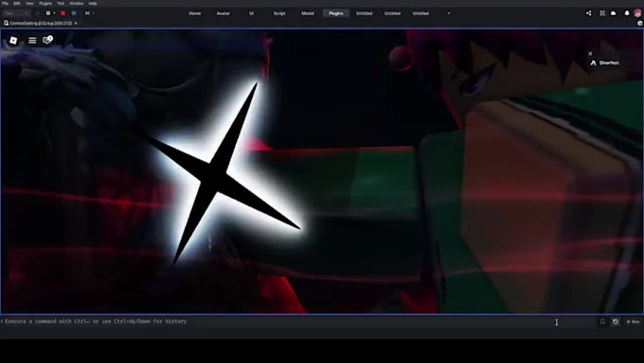Switch to the Script ribbon tab
Screen dimensions: 644x363
[x=279, y=13]
